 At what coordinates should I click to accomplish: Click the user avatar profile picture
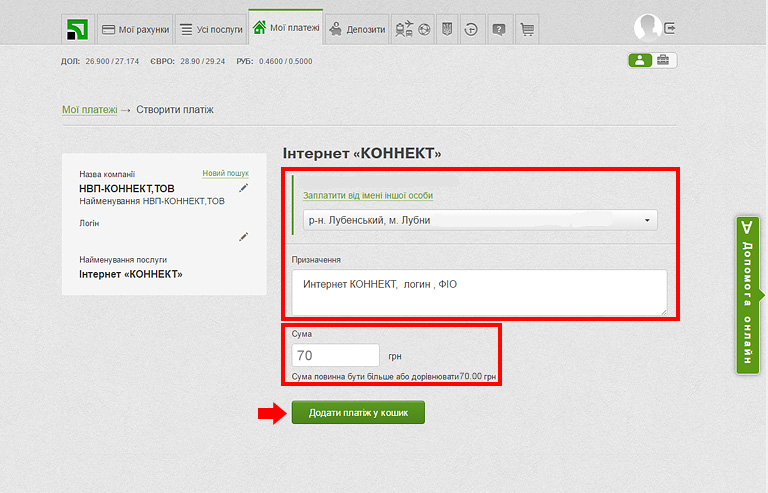click(x=648, y=28)
